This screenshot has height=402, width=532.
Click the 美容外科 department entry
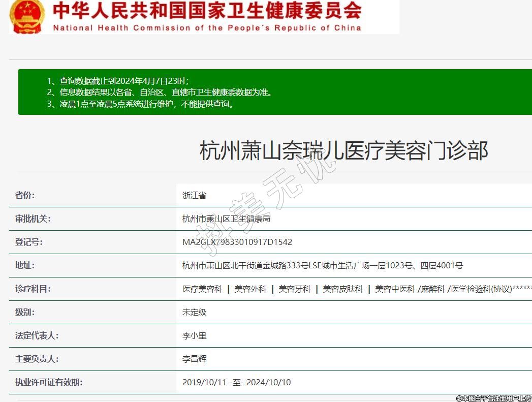pos(250,289)
